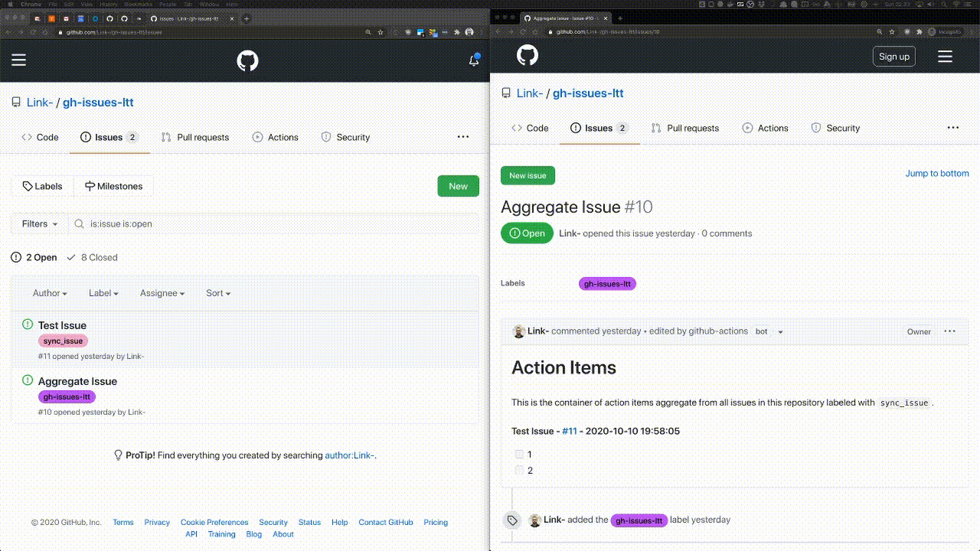This screenshot has width=980, height=551.
Task: Click the tag icon in issue timeline
Action: [512, 520]
